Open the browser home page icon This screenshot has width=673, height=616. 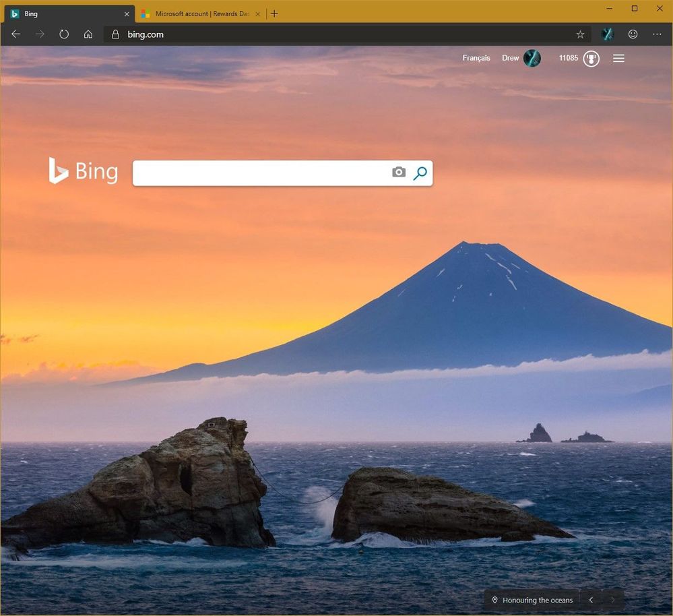tap(88, 34)
